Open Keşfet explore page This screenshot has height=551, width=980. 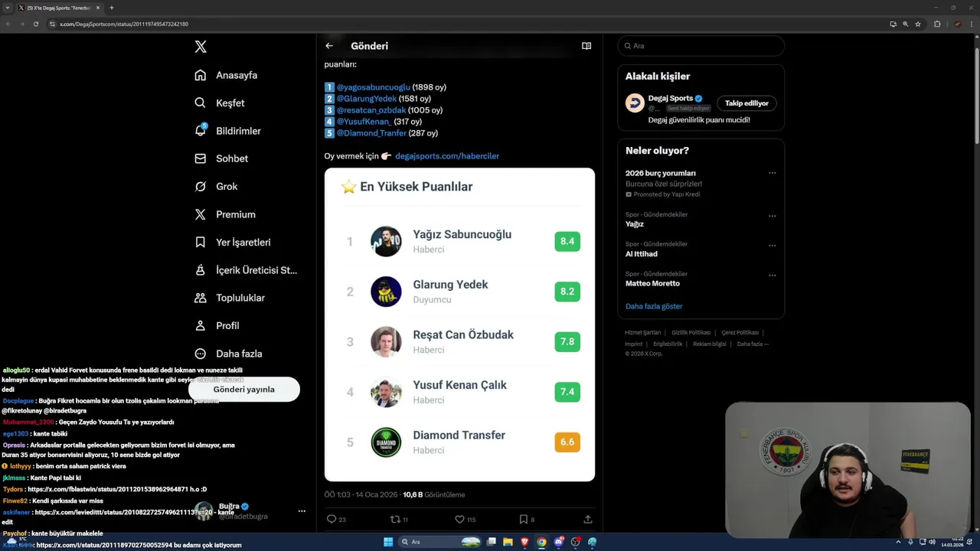220,103
